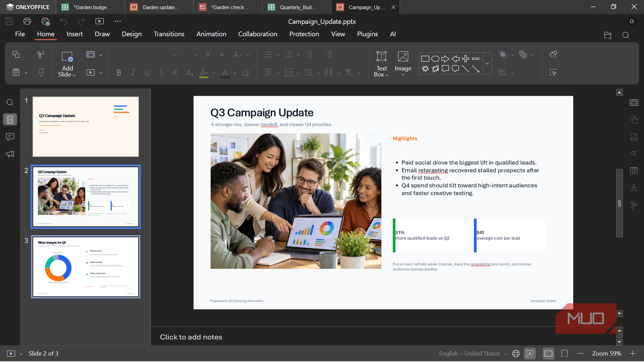Screen dimensions: 644x362
Task: Click the Image insert button
Action: tap(403, 64)
